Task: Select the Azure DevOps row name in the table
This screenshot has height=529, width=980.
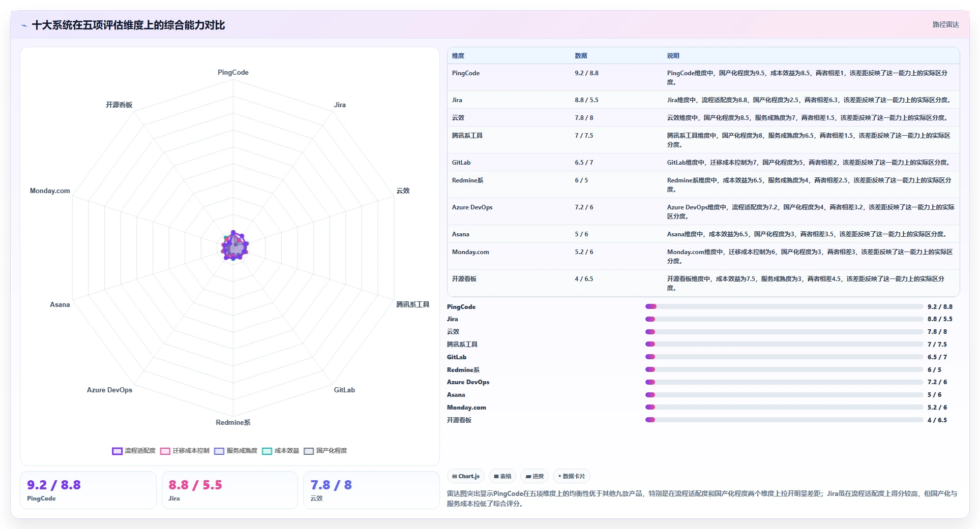Action: [x=472, y=207]
